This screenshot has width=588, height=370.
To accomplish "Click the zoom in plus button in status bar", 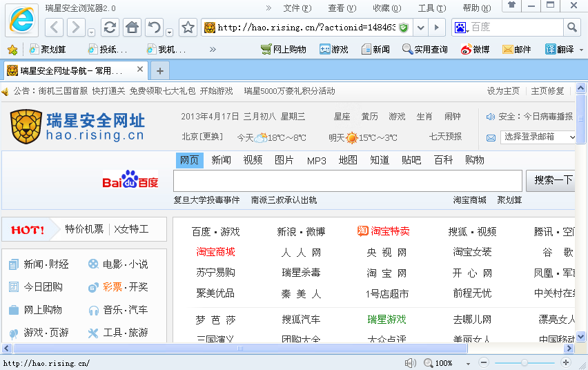I will coord(567,362).
